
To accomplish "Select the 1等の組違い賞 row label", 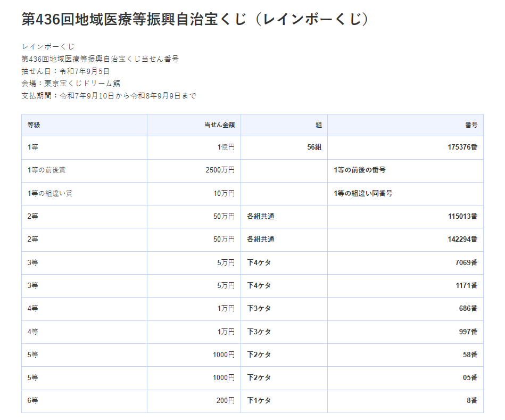I will (x=50, y=193).
